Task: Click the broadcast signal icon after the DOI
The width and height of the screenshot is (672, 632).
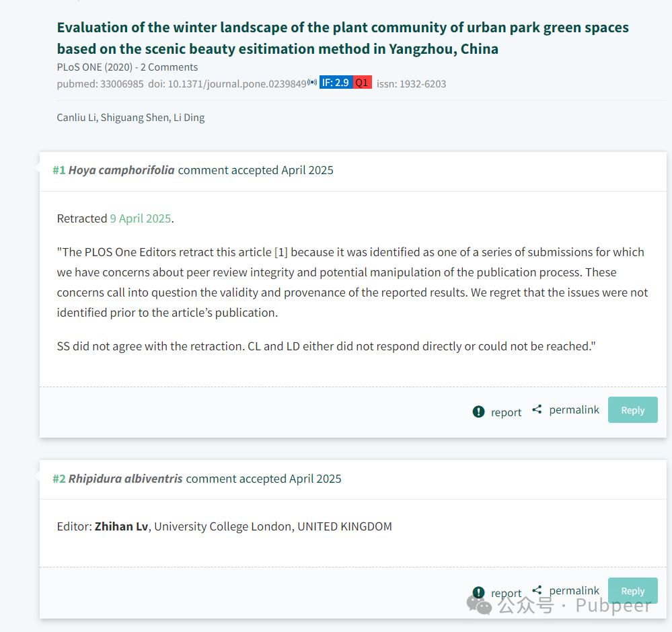Action: [312, 82]
